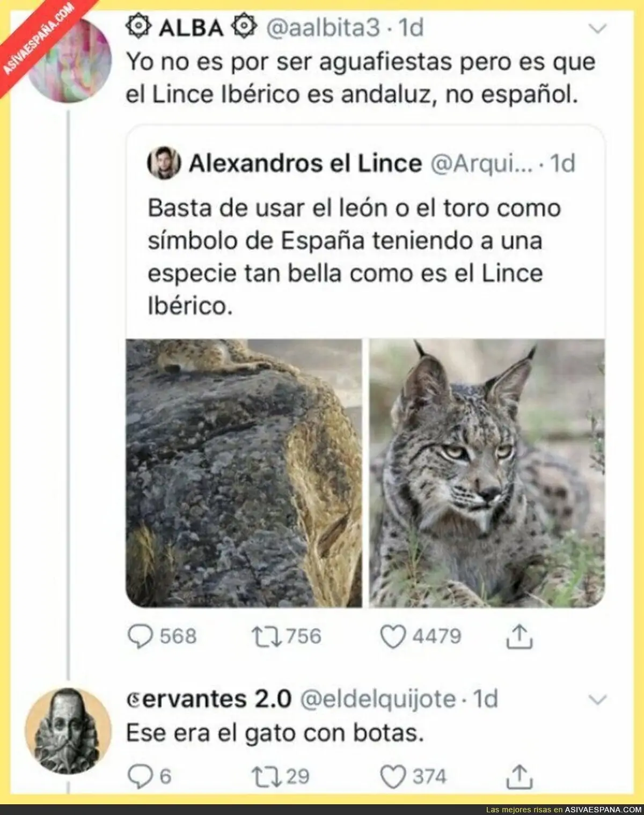
Task: Share Cervantes 2.0's tweet via the upload icon
Action: click(x=519, y=776)
